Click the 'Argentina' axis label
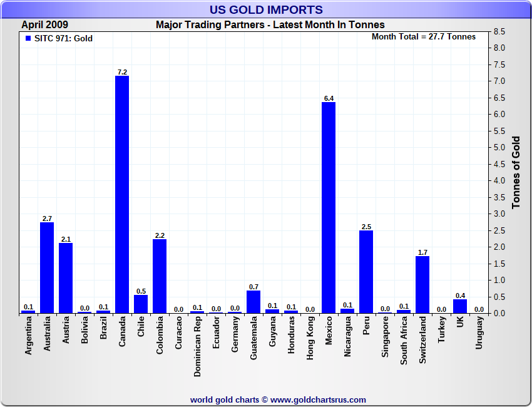532x407 pixels. [28, 336]
